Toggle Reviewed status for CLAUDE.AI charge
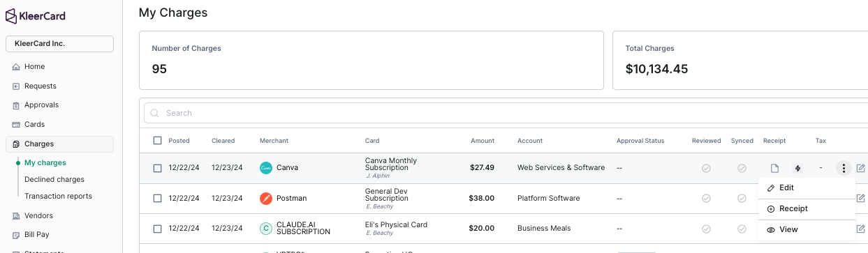The height and width of the screenshot is (253, 868). click(x=706, y=229)
